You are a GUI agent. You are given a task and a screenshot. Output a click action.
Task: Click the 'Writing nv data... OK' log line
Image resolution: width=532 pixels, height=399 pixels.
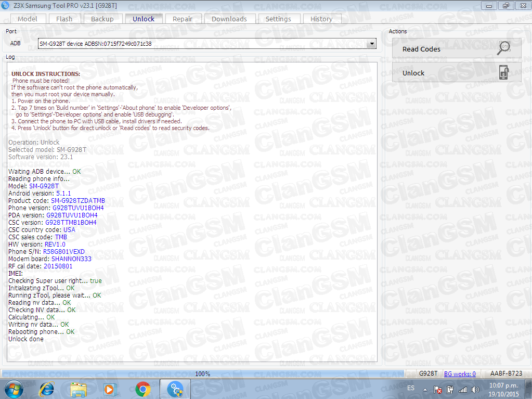pyautogui.click(x=38, y=325)
